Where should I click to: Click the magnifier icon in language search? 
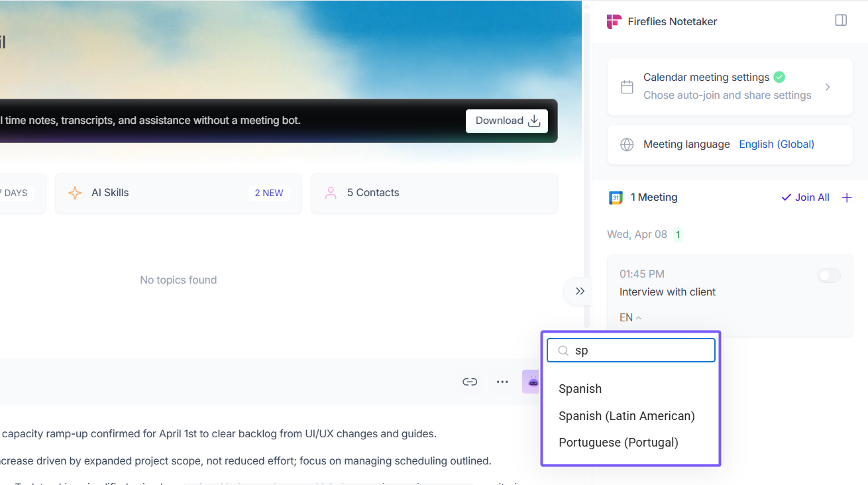(x=563, y=350)
